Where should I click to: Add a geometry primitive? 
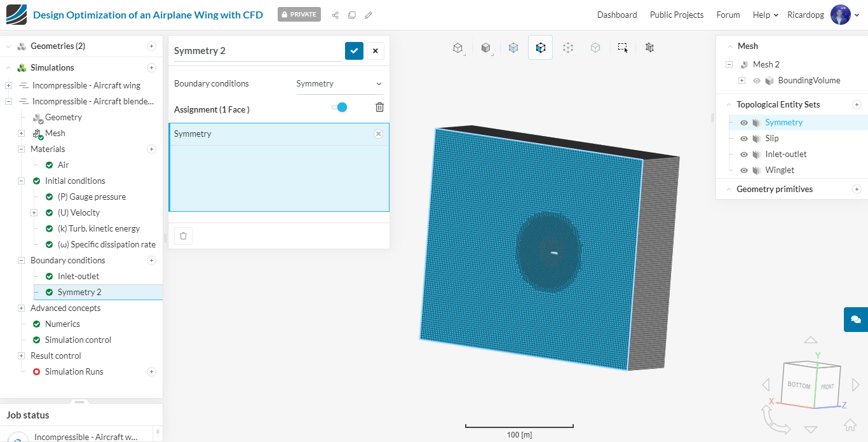tap(857, 189)
